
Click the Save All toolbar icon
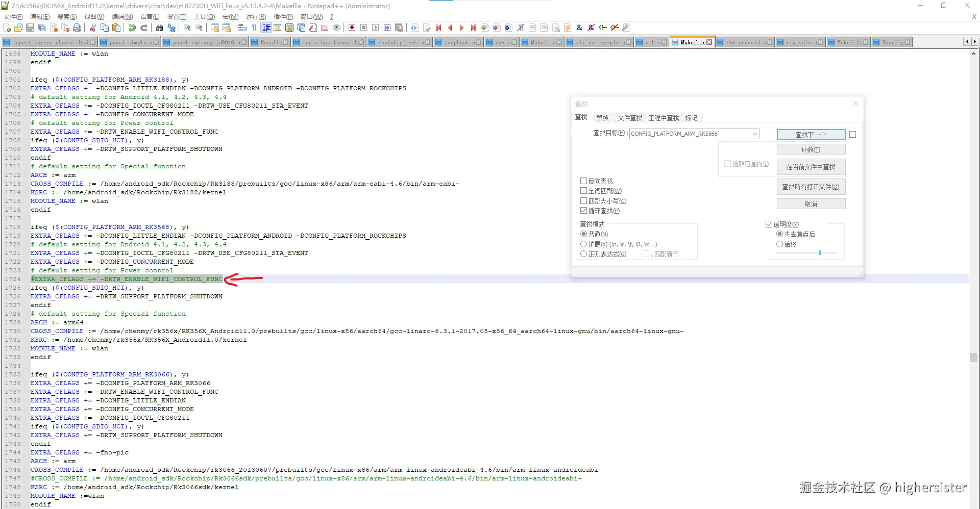click(x=42, y=28)
